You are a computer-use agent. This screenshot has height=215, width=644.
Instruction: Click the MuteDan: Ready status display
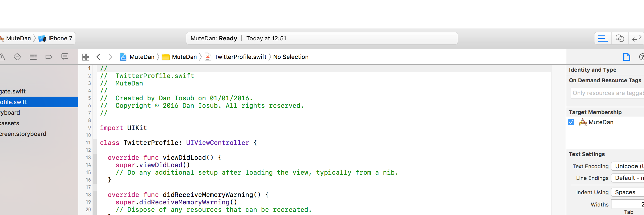point(322,38)
